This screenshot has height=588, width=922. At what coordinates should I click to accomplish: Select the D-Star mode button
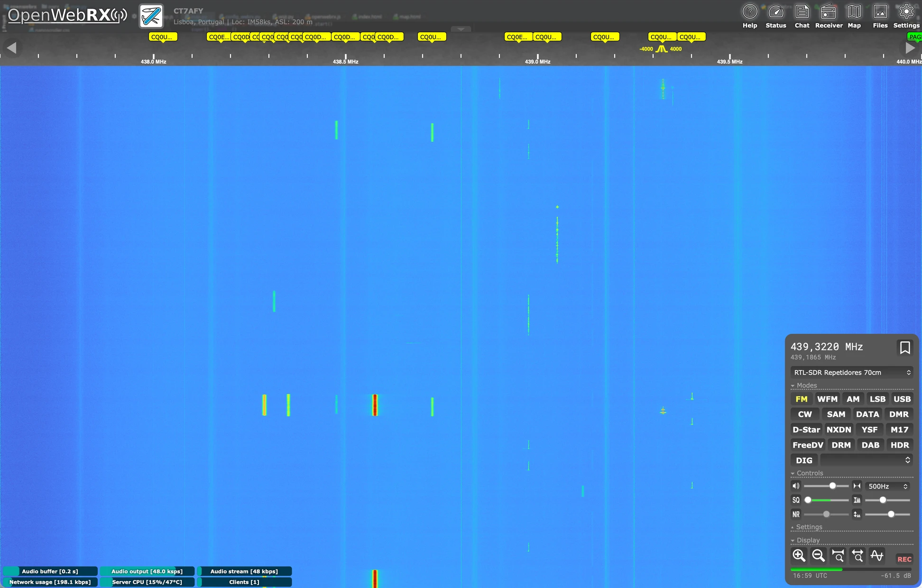point(806,429)
